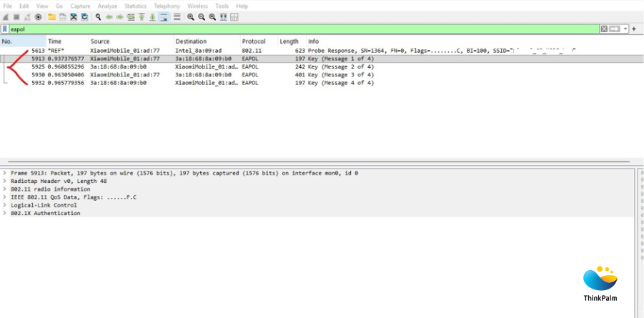Sort by the Destination column header
The image size is (644, 318).
[207, 41]
